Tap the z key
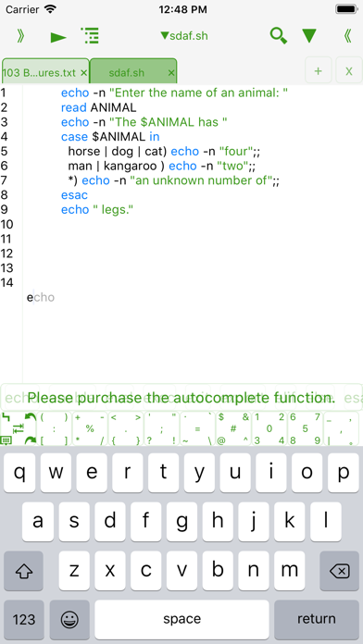 [73, 571]
